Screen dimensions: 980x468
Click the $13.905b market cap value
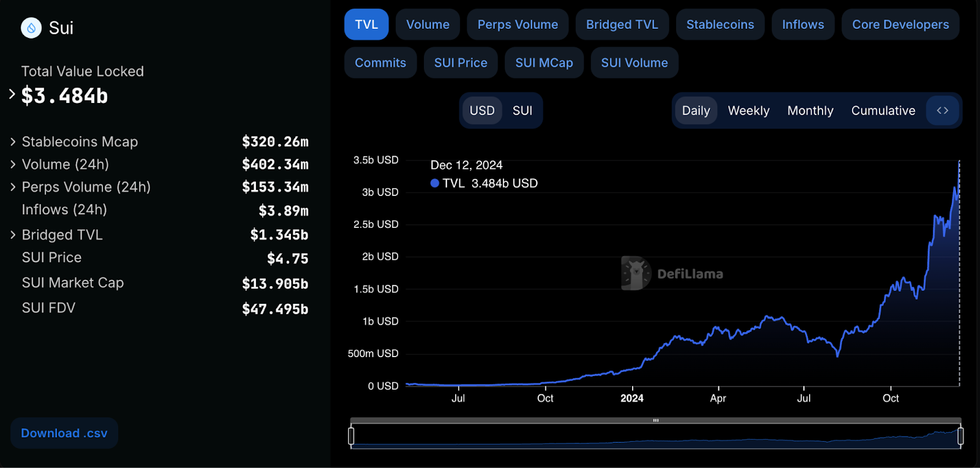pyautogui.click(x=275, y=284)
